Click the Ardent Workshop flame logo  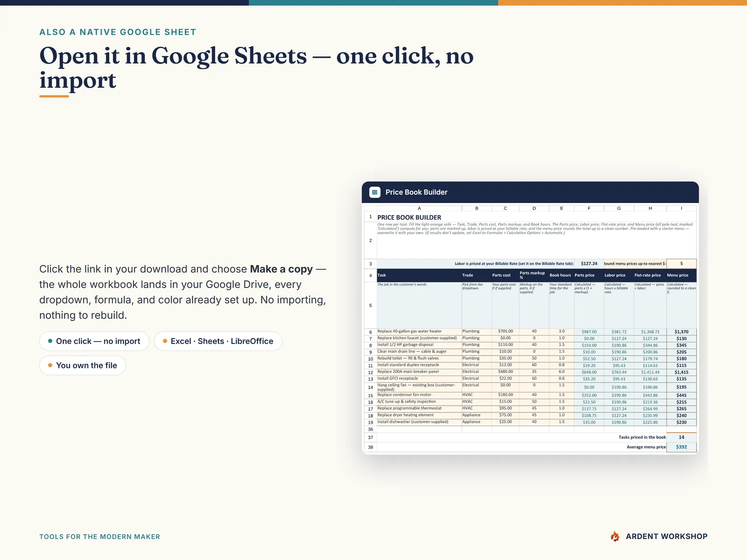[615, 536]
